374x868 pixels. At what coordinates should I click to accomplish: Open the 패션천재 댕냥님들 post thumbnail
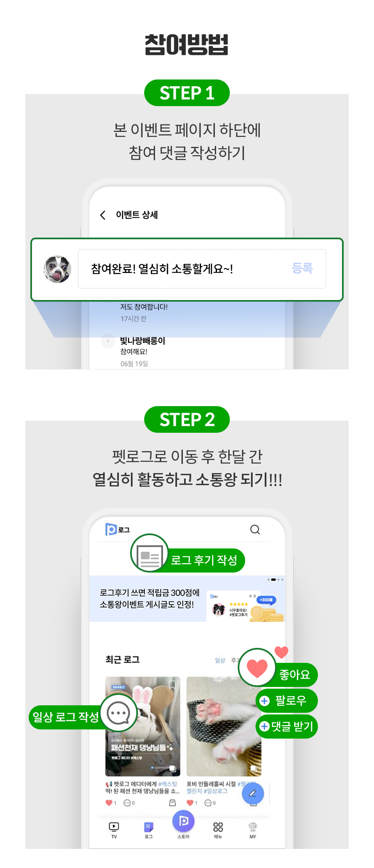click(x=143, y=727)
